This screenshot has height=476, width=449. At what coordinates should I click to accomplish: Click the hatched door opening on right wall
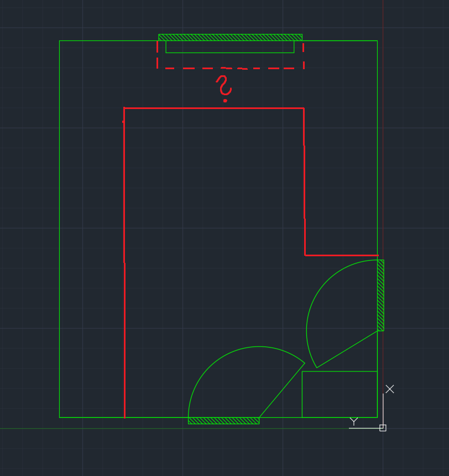(380, 295)
